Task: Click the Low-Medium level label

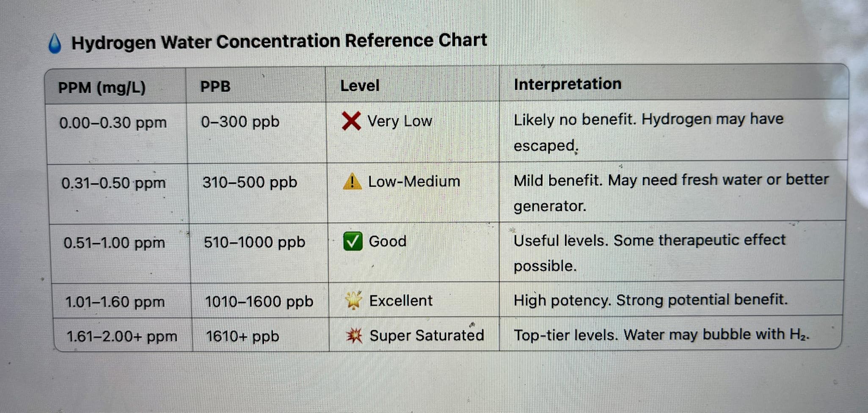Action: (x=414, y=182)
